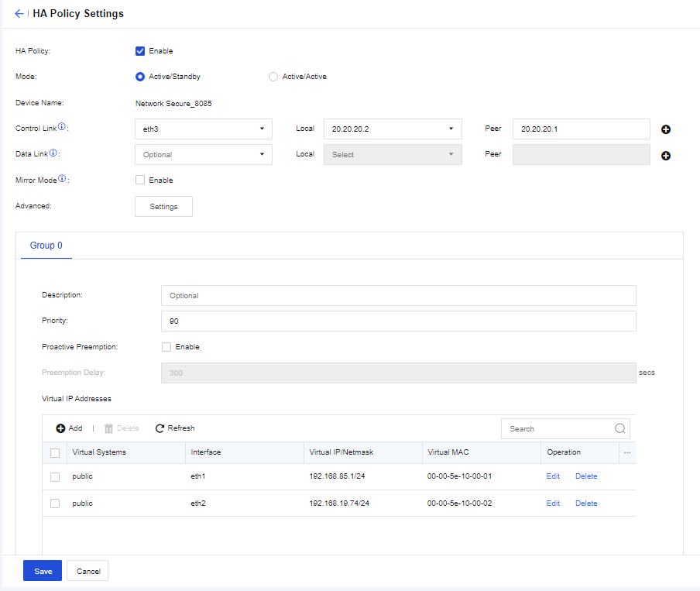Click the Advanced Settings button
The height and width of the screenshot is (591, 700).
[163, 207]
